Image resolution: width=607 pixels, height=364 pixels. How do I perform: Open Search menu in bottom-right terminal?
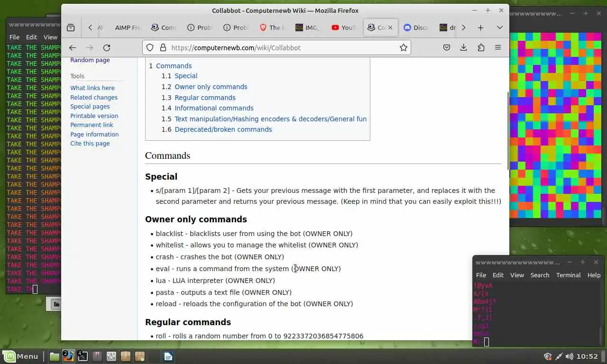point(540,275)
